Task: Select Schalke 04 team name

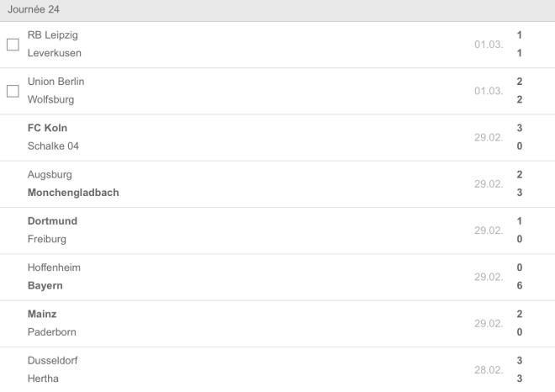Action: [x=54, y=146]
